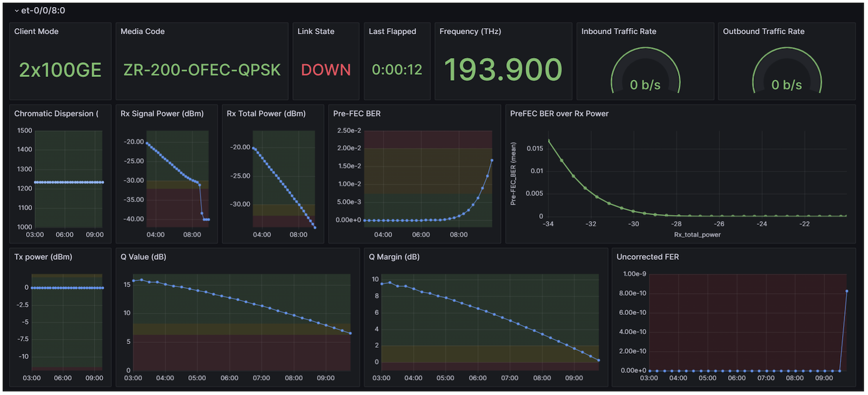Click the Rx Total Power (dBm) title
This screenshot has width=868, height=395.
coord(266,114)
